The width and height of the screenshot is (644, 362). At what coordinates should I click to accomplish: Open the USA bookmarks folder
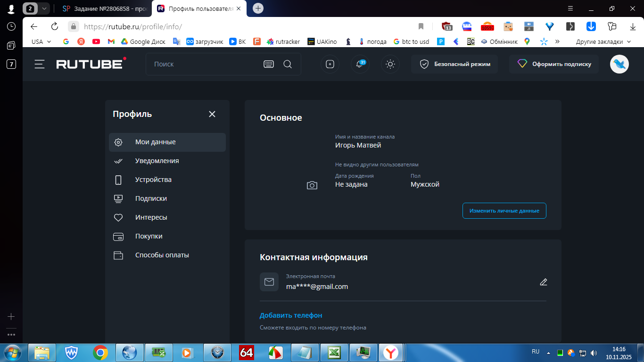(x=41, y=41)
